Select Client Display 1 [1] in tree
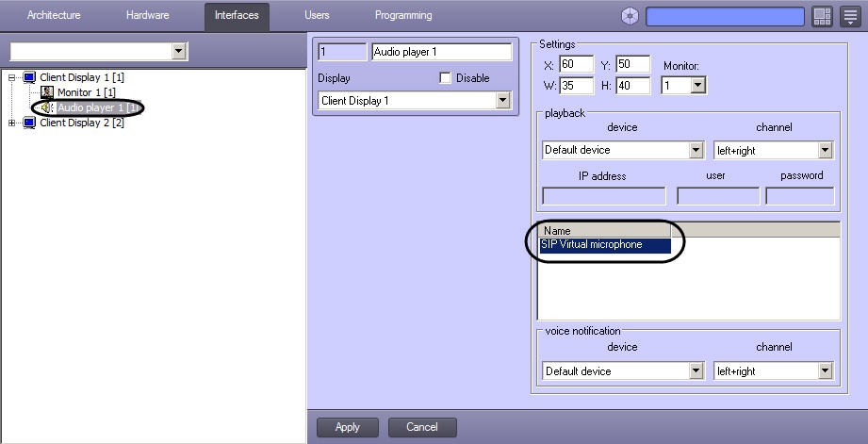 point(82,77)
